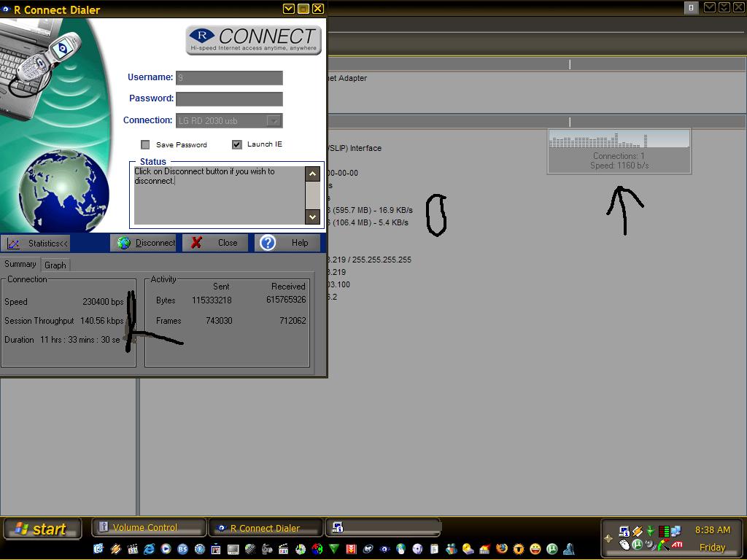The width and height of the screenshot is (747, 560).
Task: Open BS Player from Quick Launch
Action: (182, 548)
